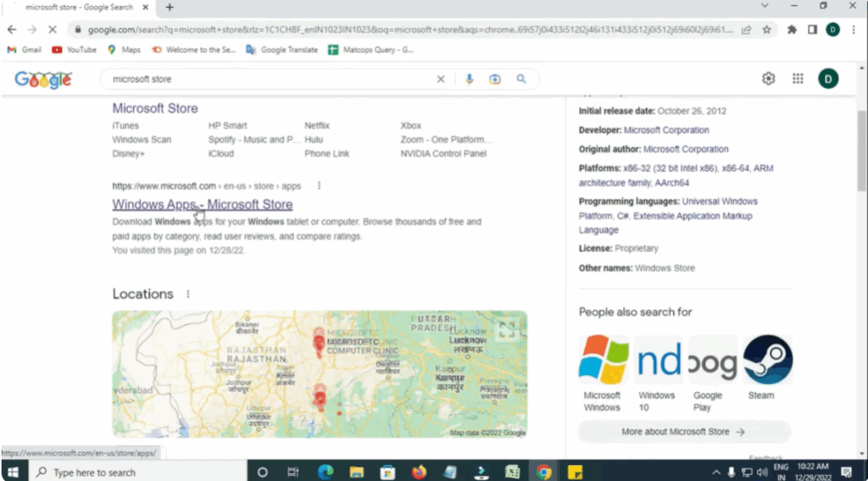This screenshot has width=868, height=481.
Task: Open the tab search dropdown arrow
Action: coord(765,6)
